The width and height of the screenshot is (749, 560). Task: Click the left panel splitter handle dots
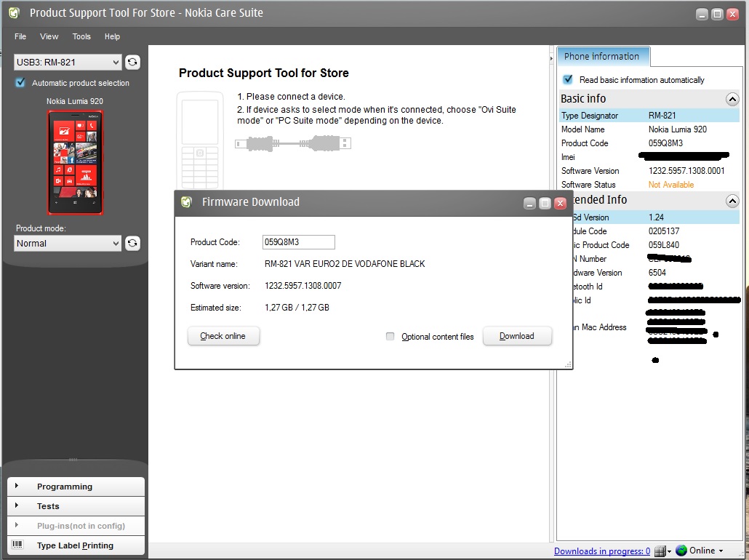coord(73,460)
